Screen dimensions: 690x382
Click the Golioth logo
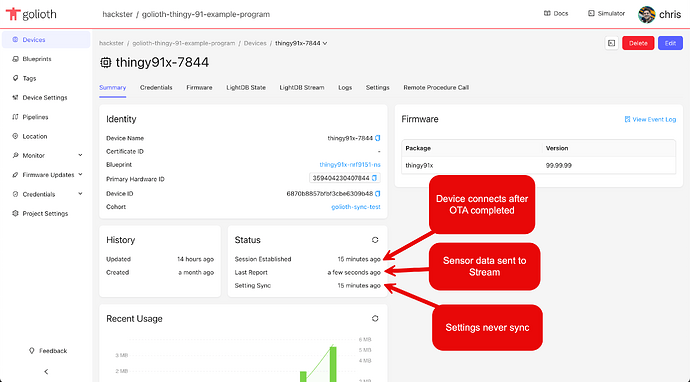point(31,14)
